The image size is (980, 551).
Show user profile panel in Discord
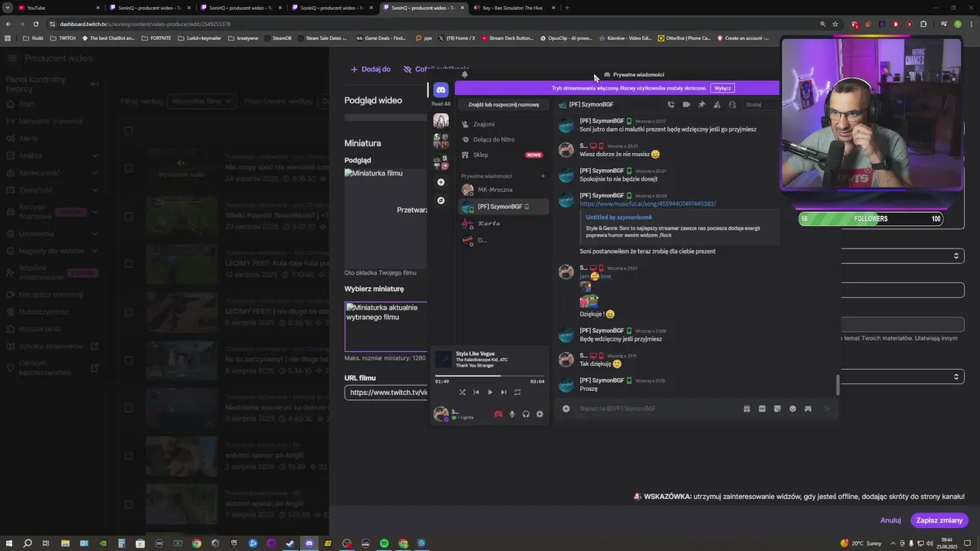732,104
